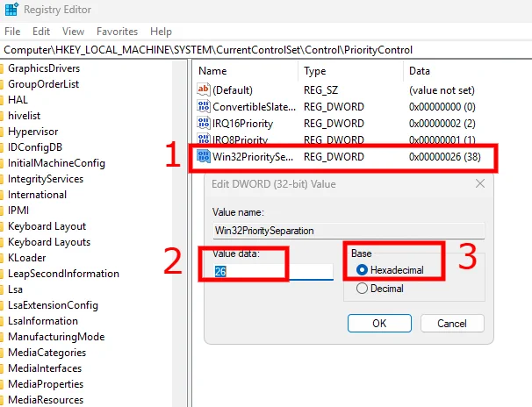The height and width of the screenshot is (407, 532).
Task: Select the Lsa key
Action: coord(15,289)
